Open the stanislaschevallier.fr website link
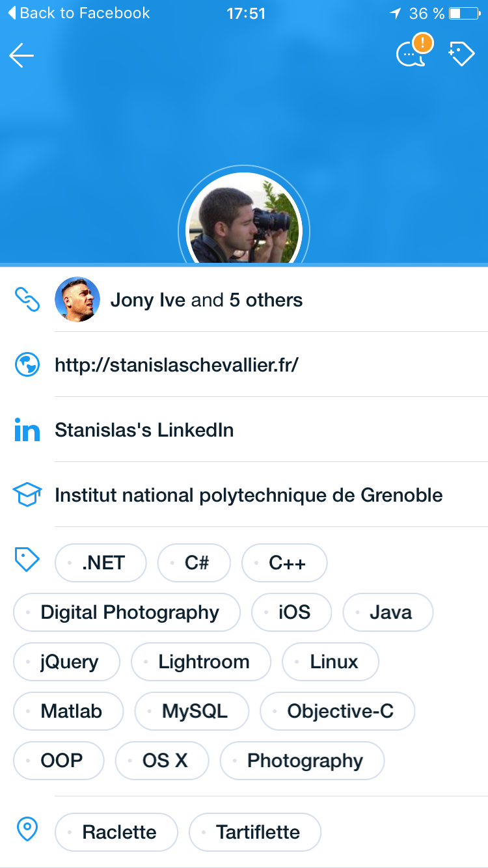Screen dimensions: 488x868 tap(176, 365)
